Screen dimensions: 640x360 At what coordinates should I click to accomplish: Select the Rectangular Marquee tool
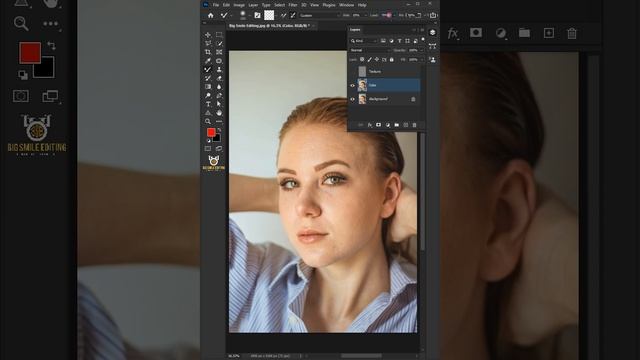coord(219,35)
